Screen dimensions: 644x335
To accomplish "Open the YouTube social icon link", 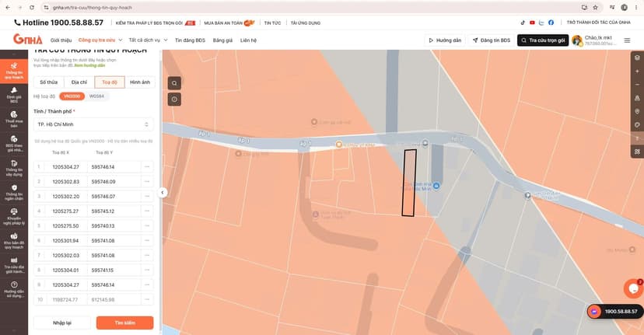I will click(x=532, y=23).
